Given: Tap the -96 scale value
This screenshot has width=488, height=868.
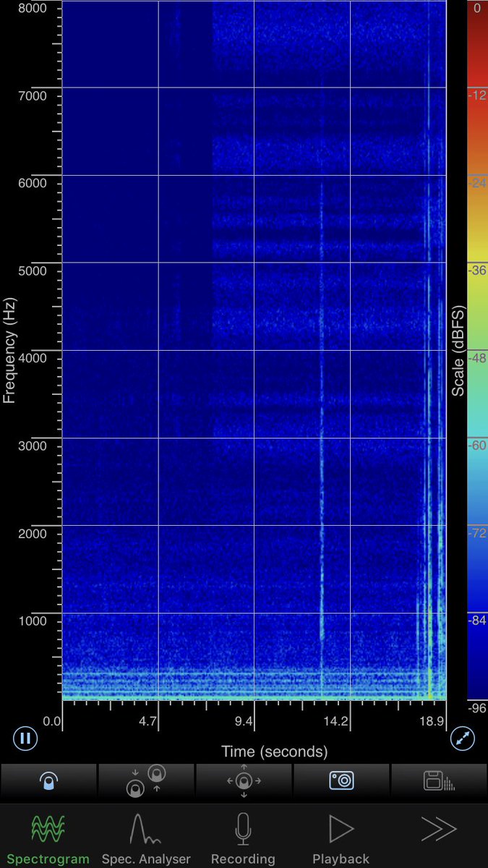Looking at the screenshot, I should 477,707.
